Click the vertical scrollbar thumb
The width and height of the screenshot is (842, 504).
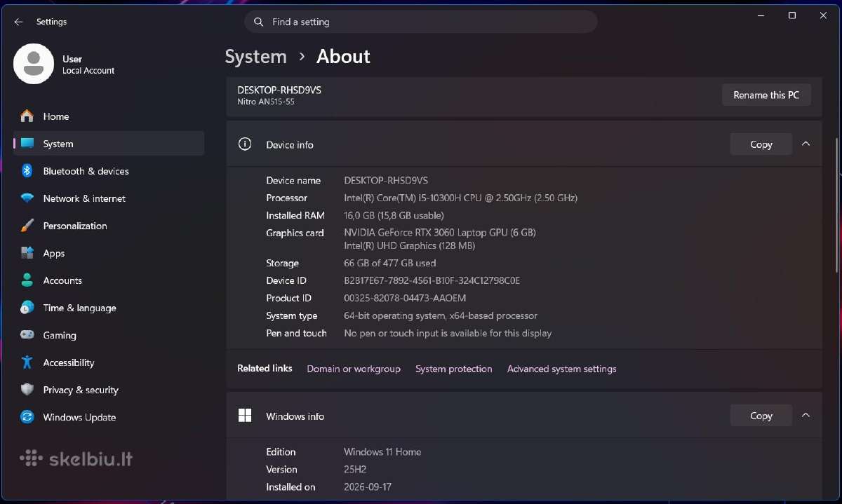click(837, 205)
